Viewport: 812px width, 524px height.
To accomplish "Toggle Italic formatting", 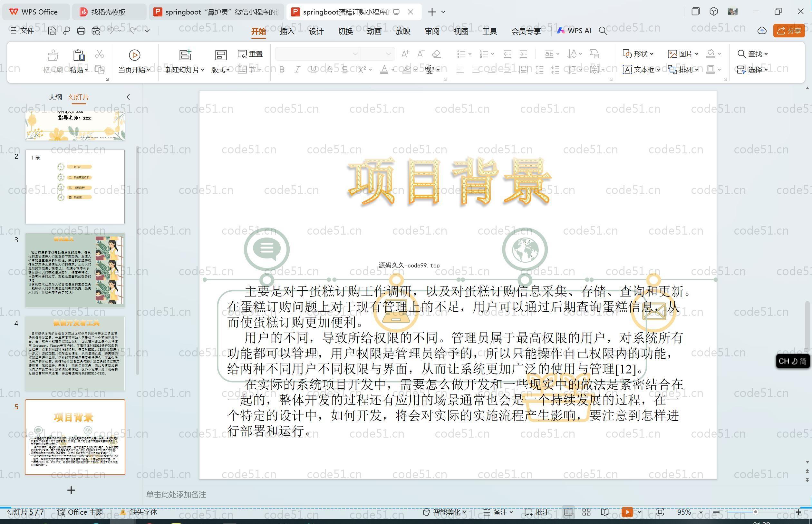I will click(297, 70).
